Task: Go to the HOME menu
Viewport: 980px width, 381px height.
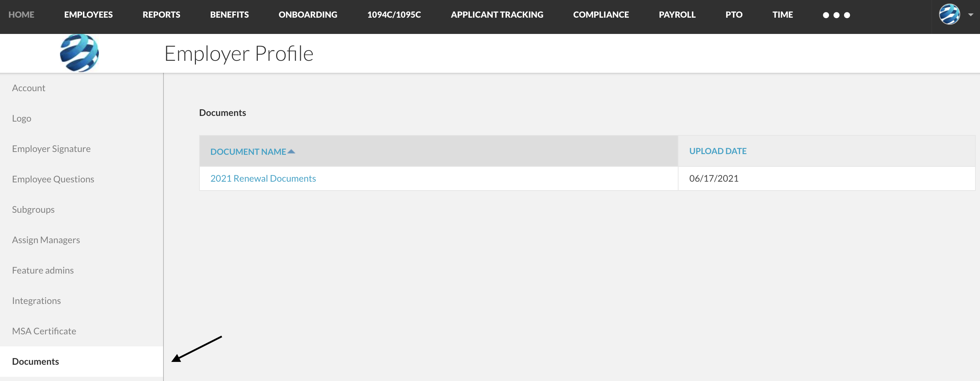Action: pos(21,14)
